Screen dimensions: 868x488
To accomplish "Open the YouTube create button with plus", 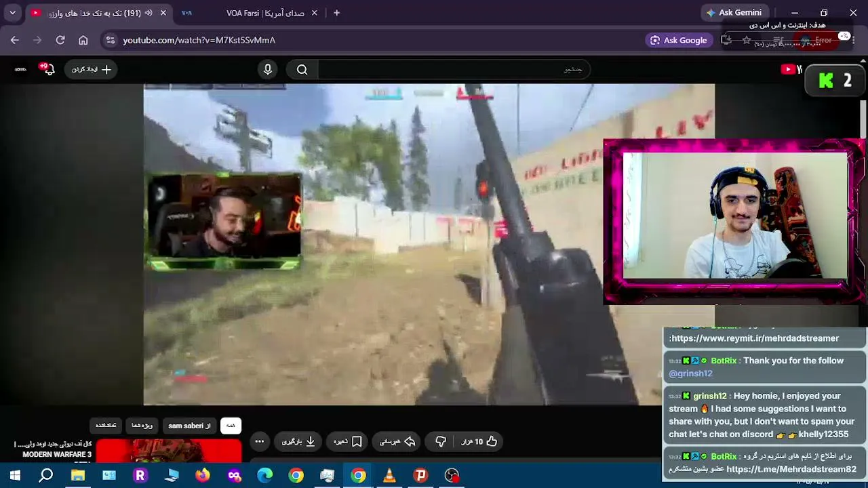I will [x=91, y=69].
